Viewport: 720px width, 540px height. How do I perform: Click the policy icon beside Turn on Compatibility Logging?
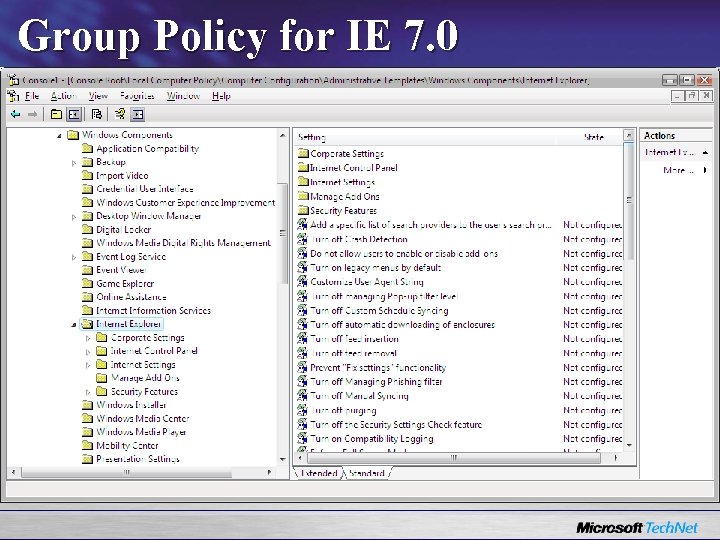302,438
